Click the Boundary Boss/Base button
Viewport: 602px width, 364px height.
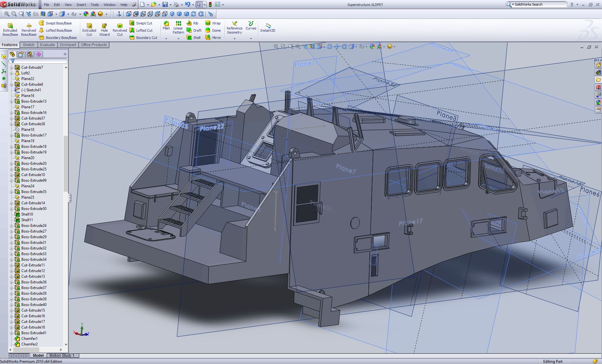[x=58, y=38]
